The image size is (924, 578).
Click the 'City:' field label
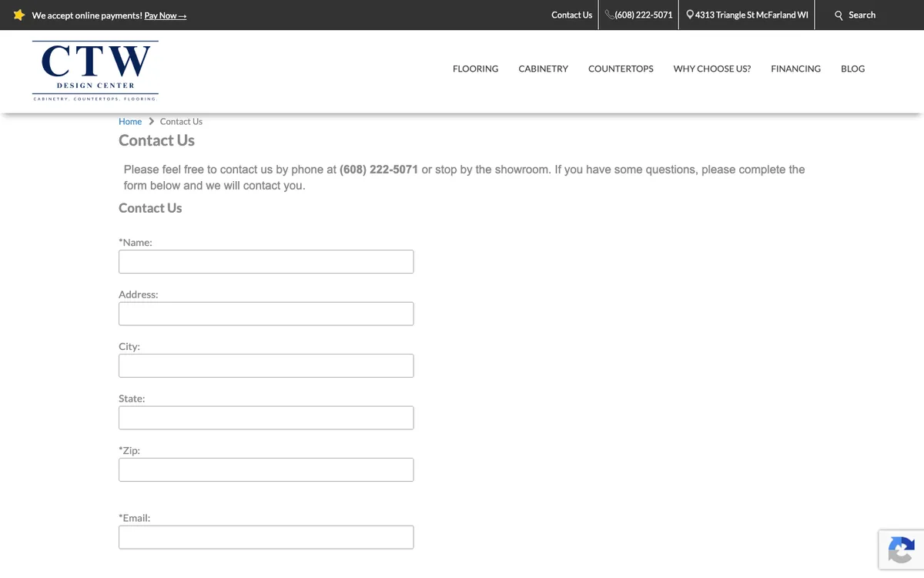point(129,346)
